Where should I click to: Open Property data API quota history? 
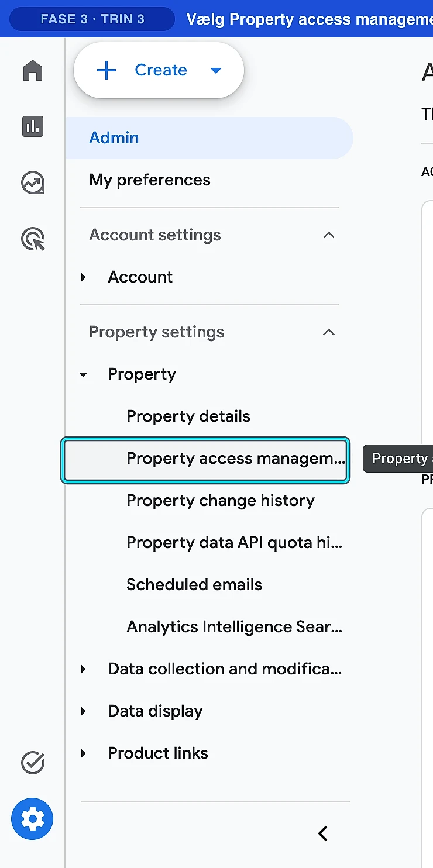tap(235, 543)
